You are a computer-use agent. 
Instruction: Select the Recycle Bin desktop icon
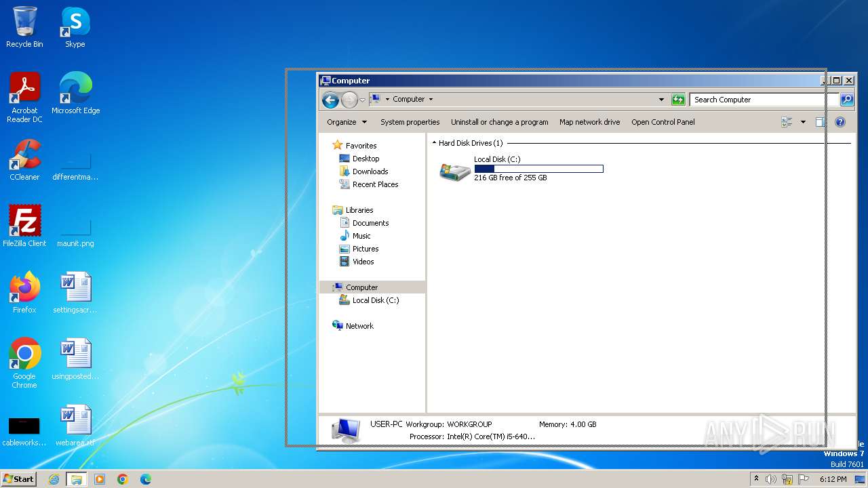[x=24, y=27]
